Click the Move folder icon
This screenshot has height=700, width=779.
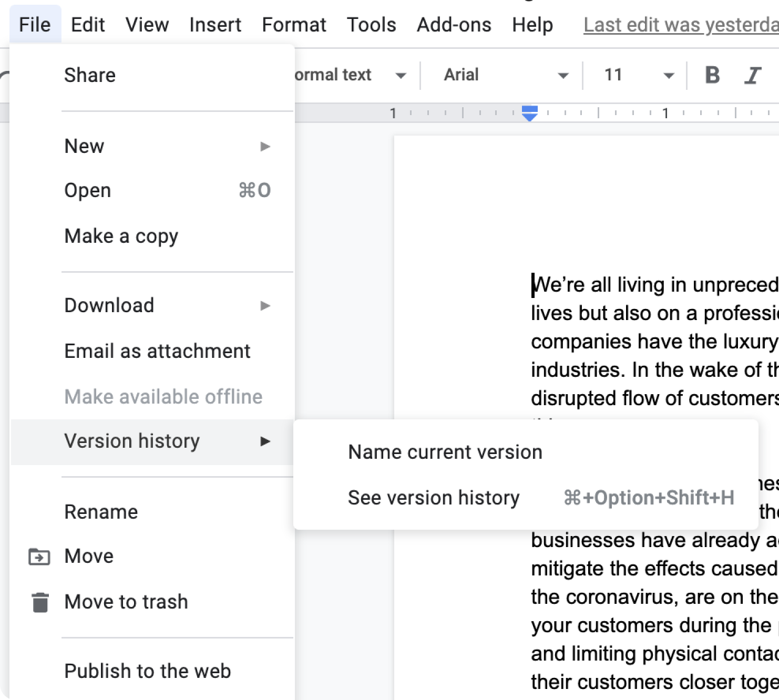point(39,556)
